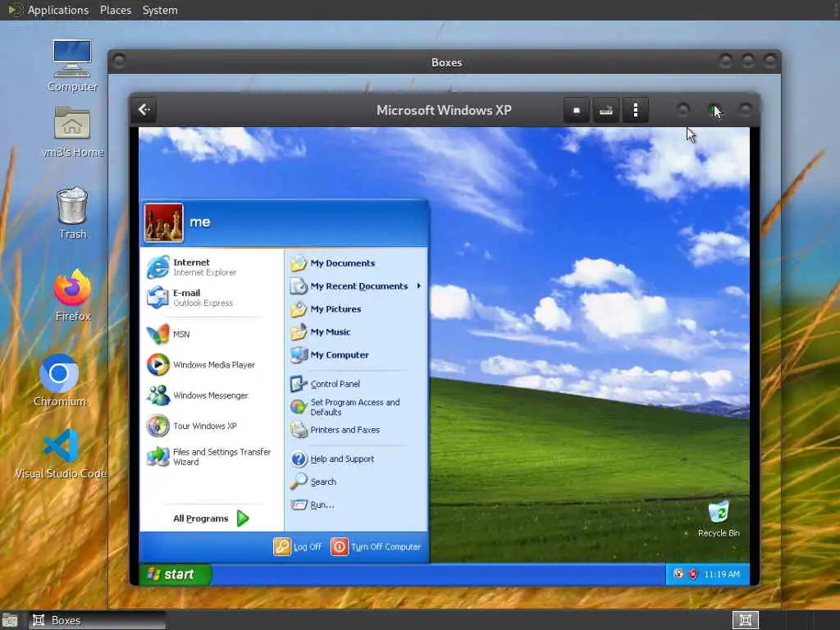Open Recycle Bin on XP desktop
Image resolution: width=840 pixels, height=630 pixels.
click(719, 518)
